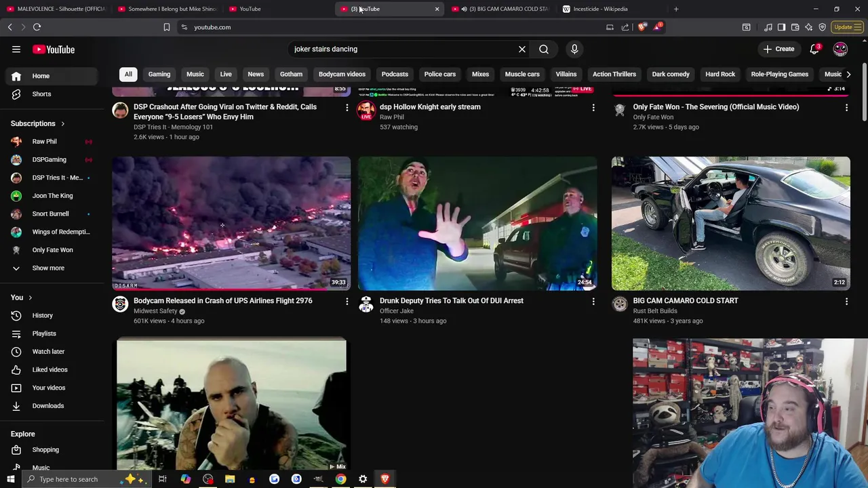Click the Brave browser taskbar icon
This screenshot has height=488, width=868.
point(384,479)
